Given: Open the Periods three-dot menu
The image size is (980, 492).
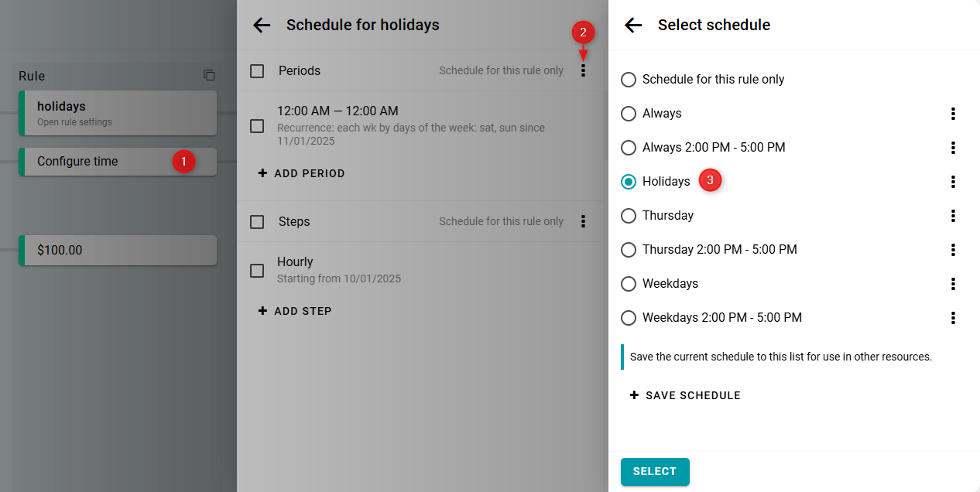Looking at the screenshot, I should [x=583, y=70].
